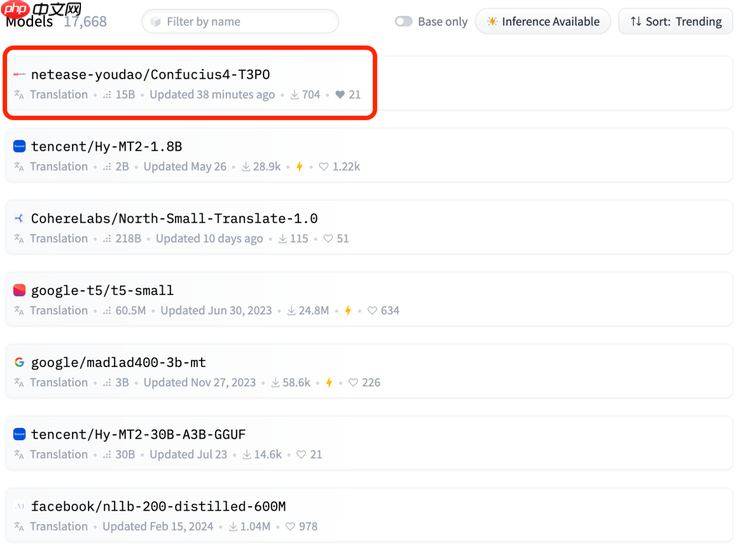Click heart icon on Hy-MT2-30B-A3B-GGUF row
Viewport: 750px width, 552px height.
pos(301,454)
